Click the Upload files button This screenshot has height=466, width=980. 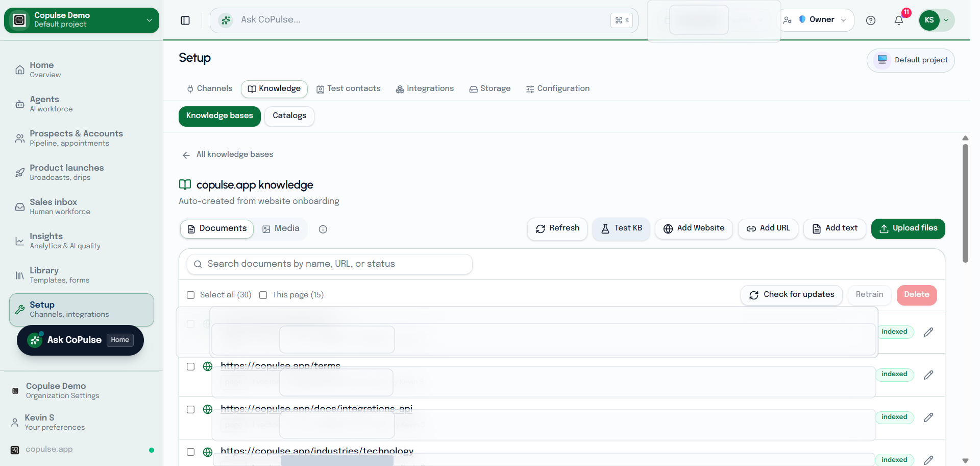[x=908, y=228]
